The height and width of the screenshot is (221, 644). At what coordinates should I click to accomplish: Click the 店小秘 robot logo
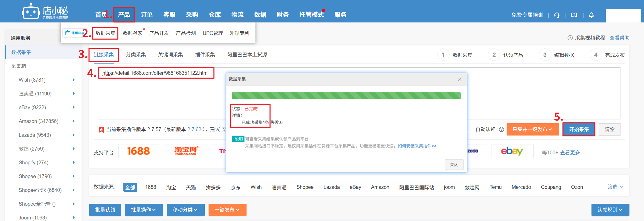pos(31,11)
